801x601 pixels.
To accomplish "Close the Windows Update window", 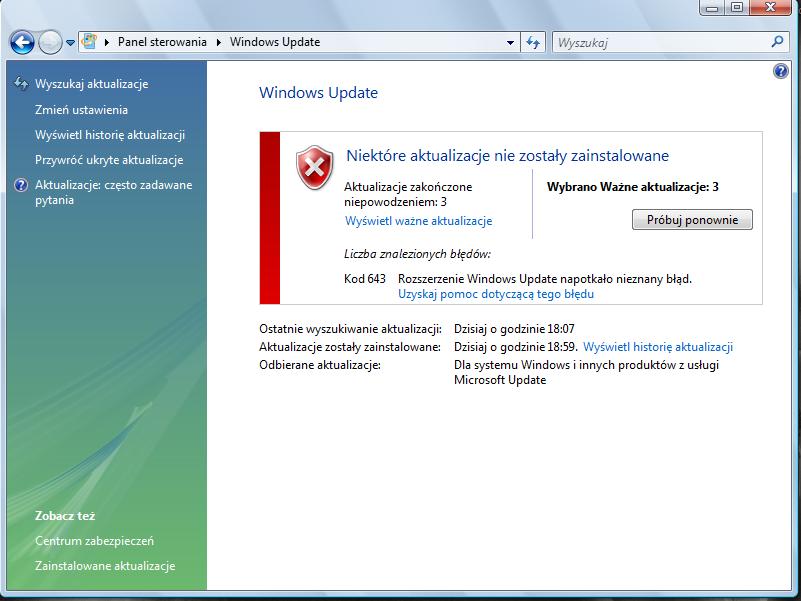I will (770, 7).
